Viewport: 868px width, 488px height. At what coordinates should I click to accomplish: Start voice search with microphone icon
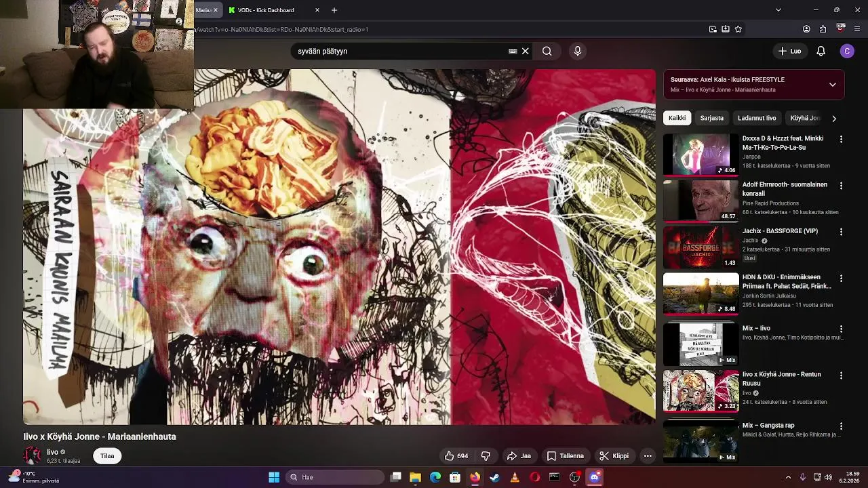point(578,51)
